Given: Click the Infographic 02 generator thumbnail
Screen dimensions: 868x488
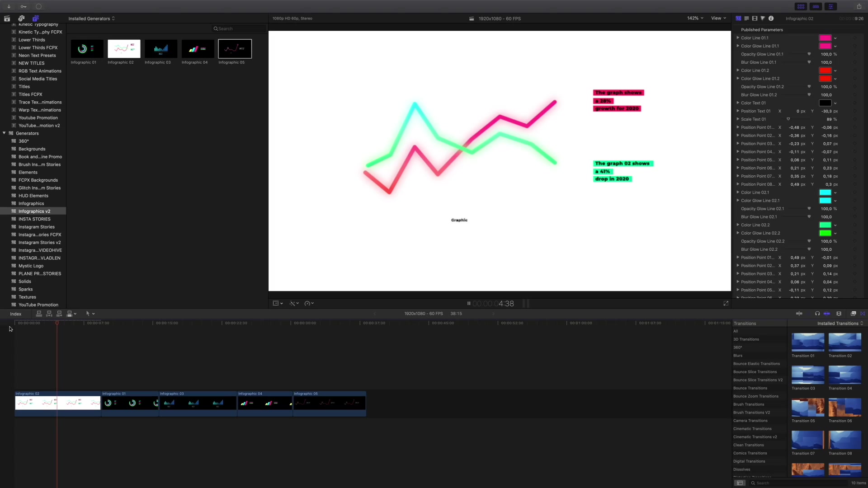Looking at the screenshot, I should [123, 48].
